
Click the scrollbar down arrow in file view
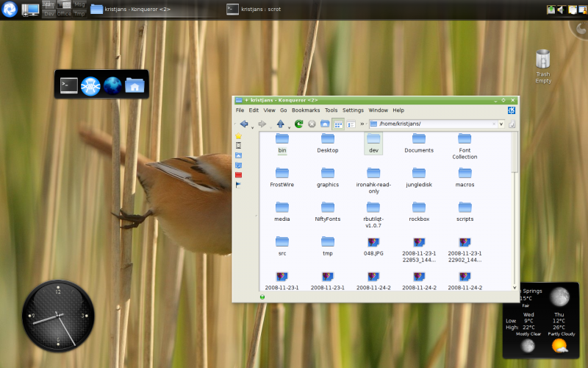pyautogui.click(x=514, y=288)
